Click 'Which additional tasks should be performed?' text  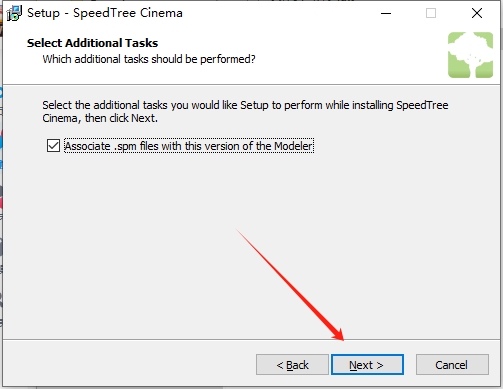click(x=149, y=59)
